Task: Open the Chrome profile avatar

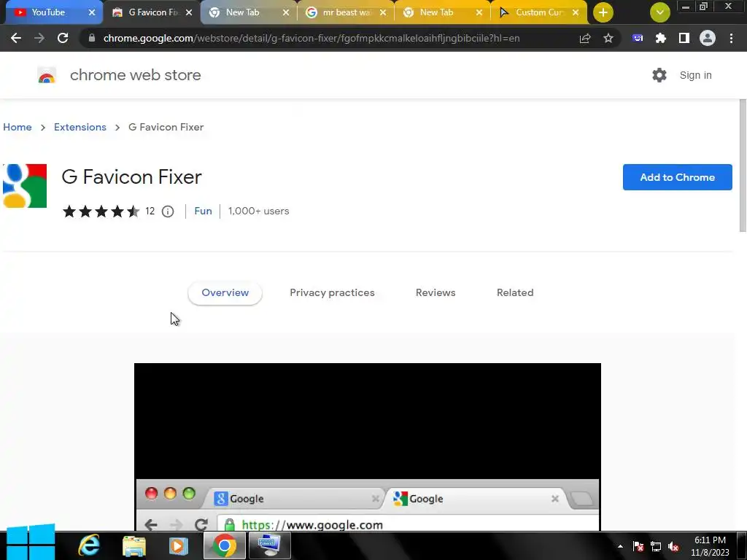Action: pos(708,38)
